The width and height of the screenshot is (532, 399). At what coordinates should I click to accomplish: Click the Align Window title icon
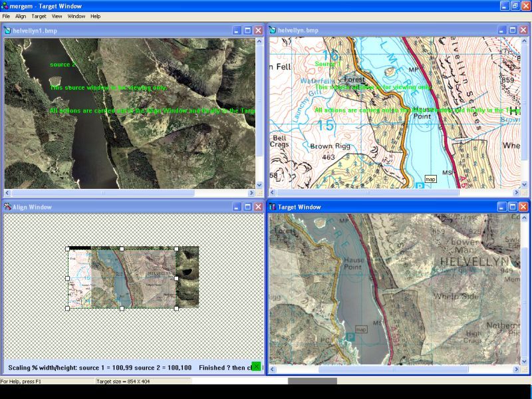pos(7,207)
